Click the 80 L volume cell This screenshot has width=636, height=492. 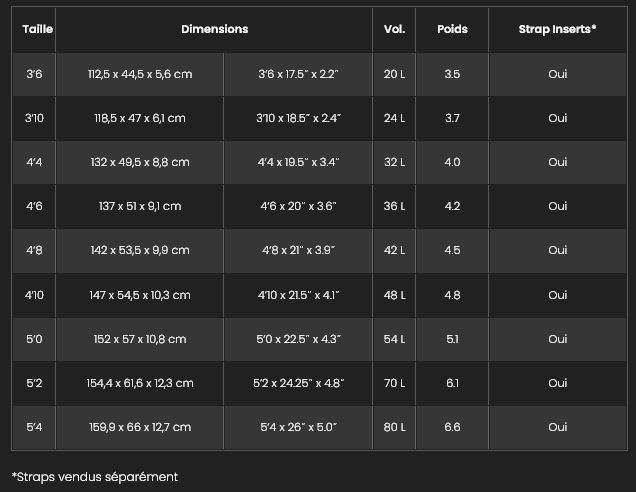point(394,427)
